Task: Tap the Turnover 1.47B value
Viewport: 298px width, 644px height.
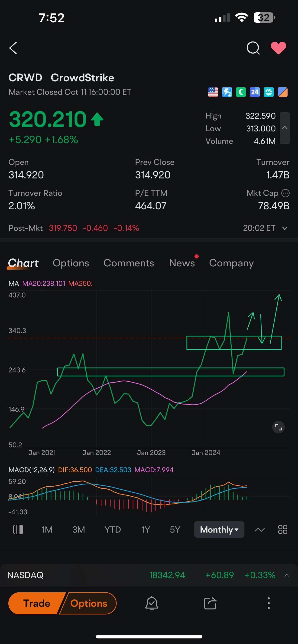Action: (278, 175)
